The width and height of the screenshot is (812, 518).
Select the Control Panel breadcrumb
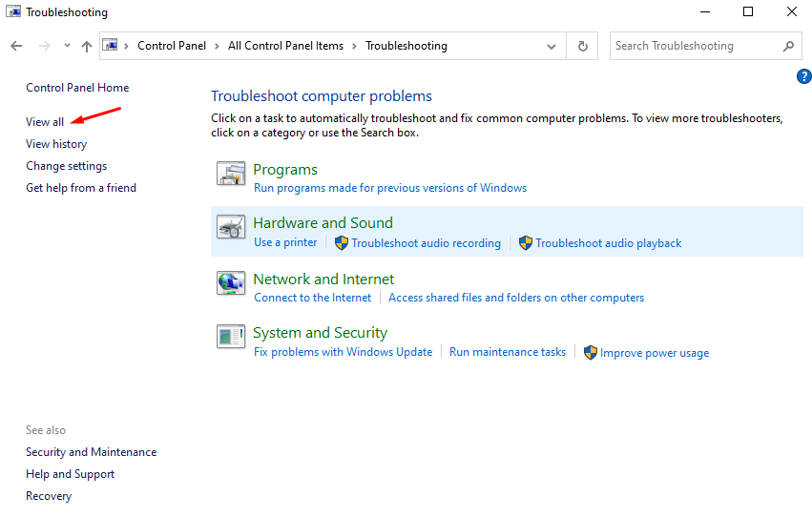pyautogui.click(x=170, y=46)
